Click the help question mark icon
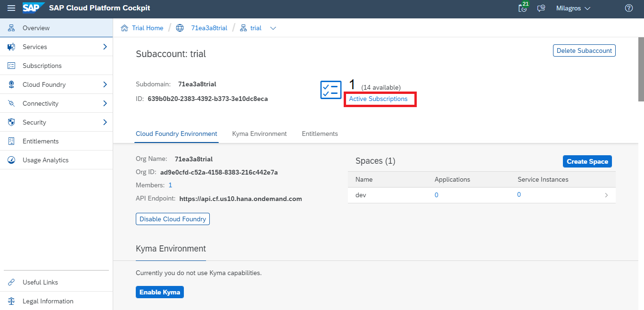The image size is (644, 310). click(x=628, y=8)
